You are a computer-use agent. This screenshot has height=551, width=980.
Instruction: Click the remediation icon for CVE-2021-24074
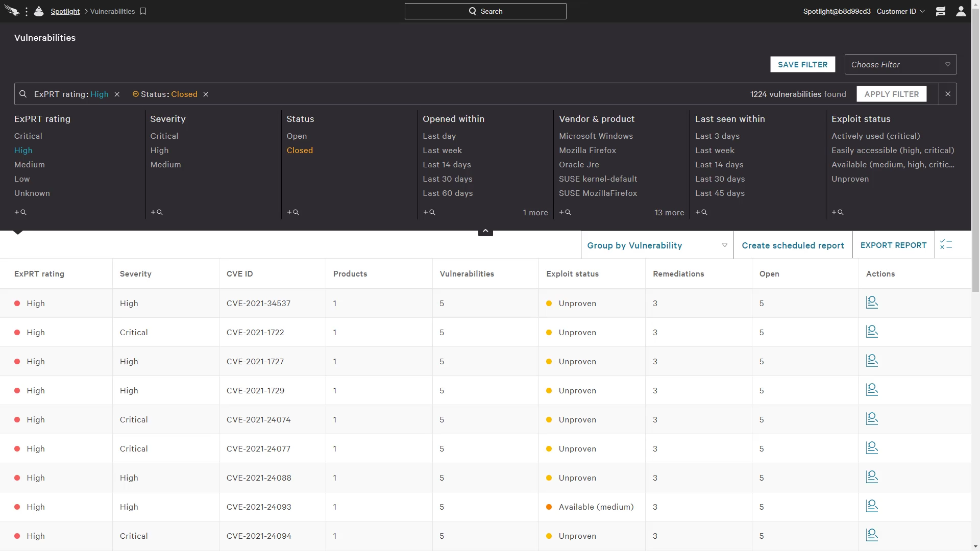pyautogui.click(x=872, y=419)
